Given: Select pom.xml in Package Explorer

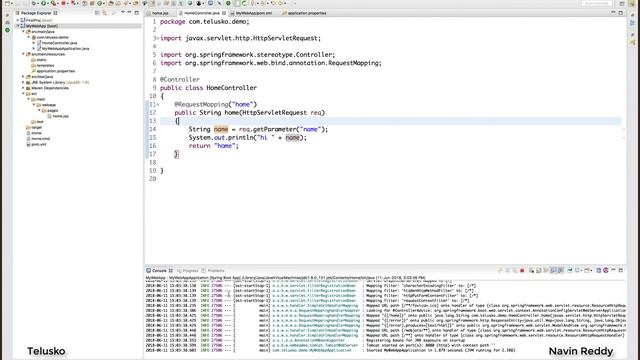Looking at the screenshot, I should [x=39, y=144].
